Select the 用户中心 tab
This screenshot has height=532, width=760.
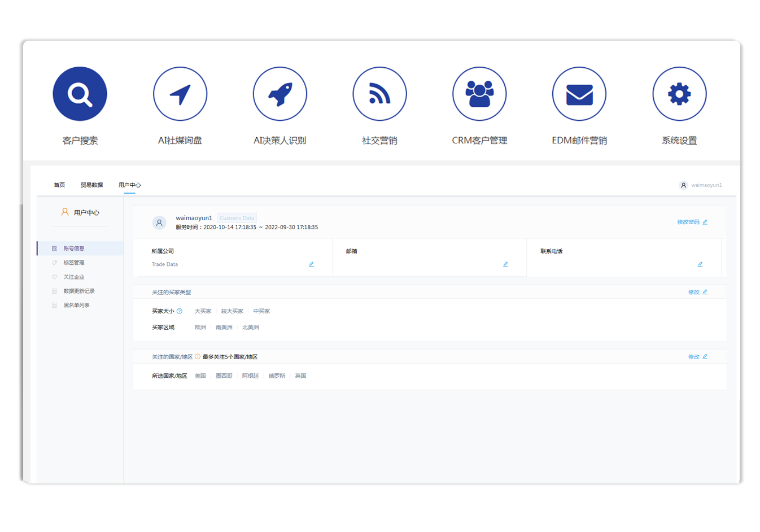tap(129, 185)
